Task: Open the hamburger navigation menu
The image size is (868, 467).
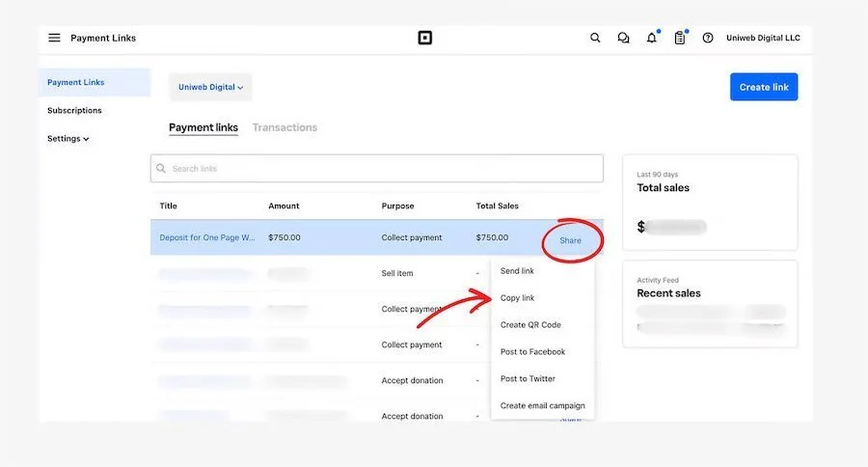Action: [54, 38]
